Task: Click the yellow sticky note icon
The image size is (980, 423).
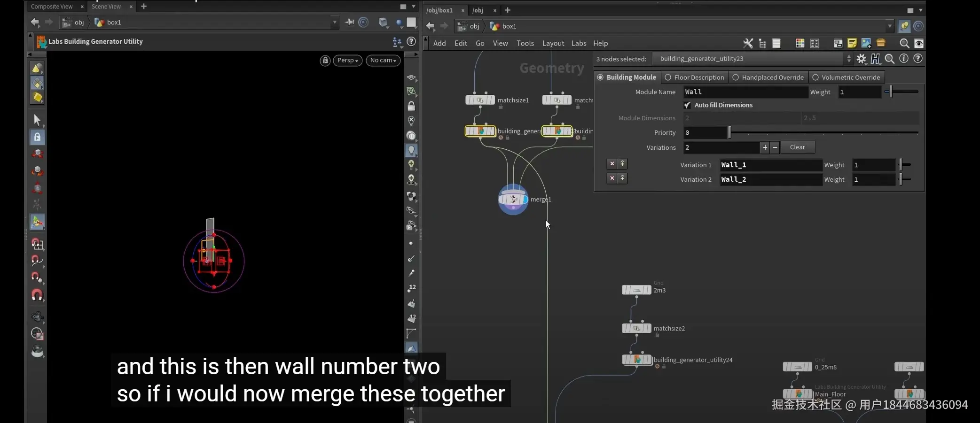Action: click(x=852, y=43)
